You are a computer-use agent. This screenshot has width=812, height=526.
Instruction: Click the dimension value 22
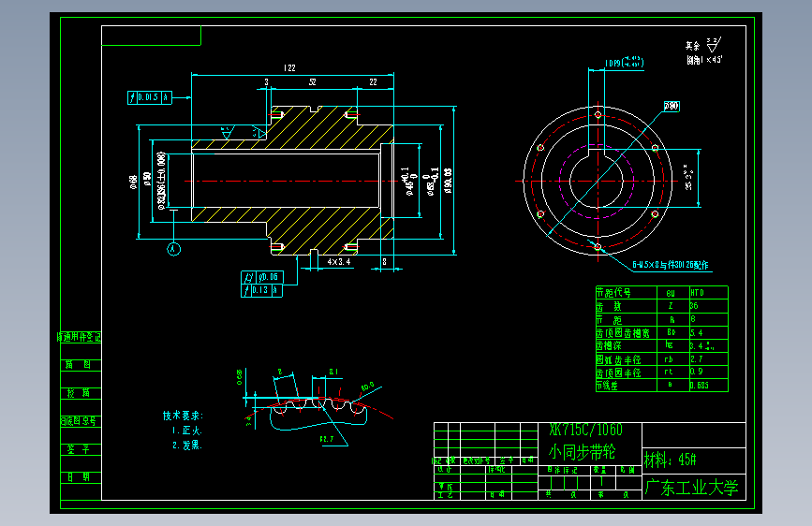coord(373,81)
